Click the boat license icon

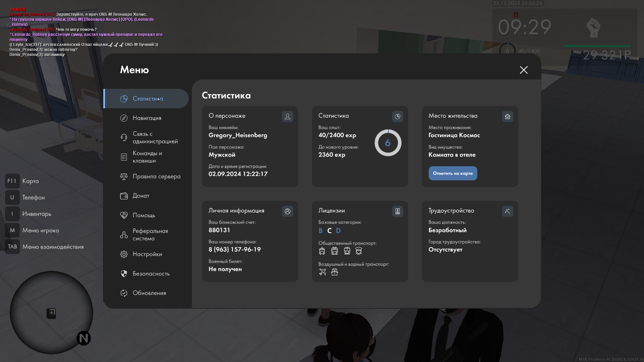coord(334,272)
